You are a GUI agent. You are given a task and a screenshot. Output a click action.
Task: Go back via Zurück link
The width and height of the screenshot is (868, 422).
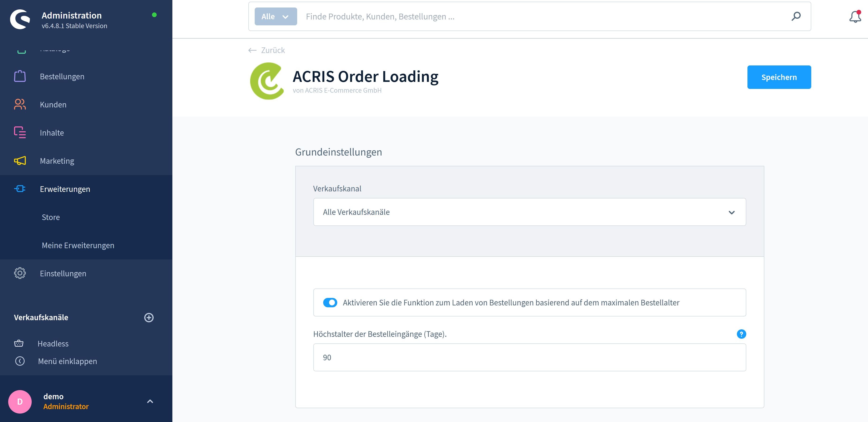tap(273, 50)
